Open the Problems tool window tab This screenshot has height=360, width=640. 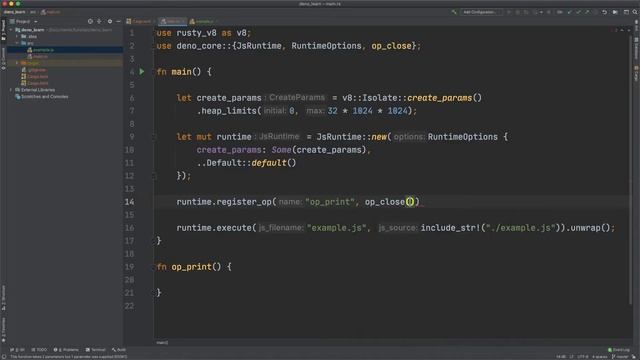point(66,350)
